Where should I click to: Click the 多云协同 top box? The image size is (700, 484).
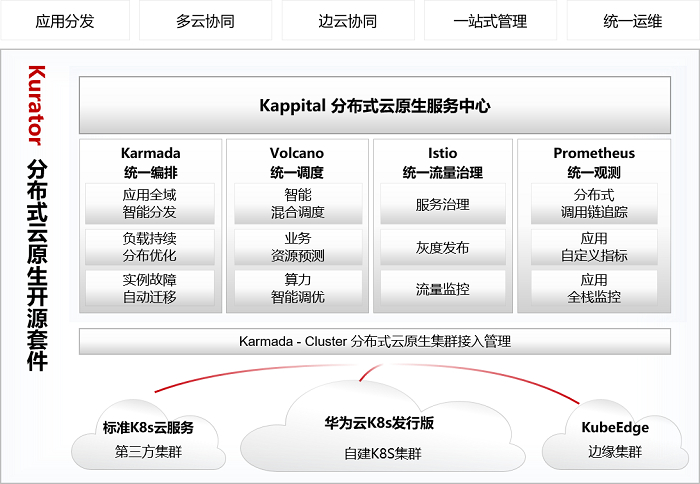click(205, 21)
